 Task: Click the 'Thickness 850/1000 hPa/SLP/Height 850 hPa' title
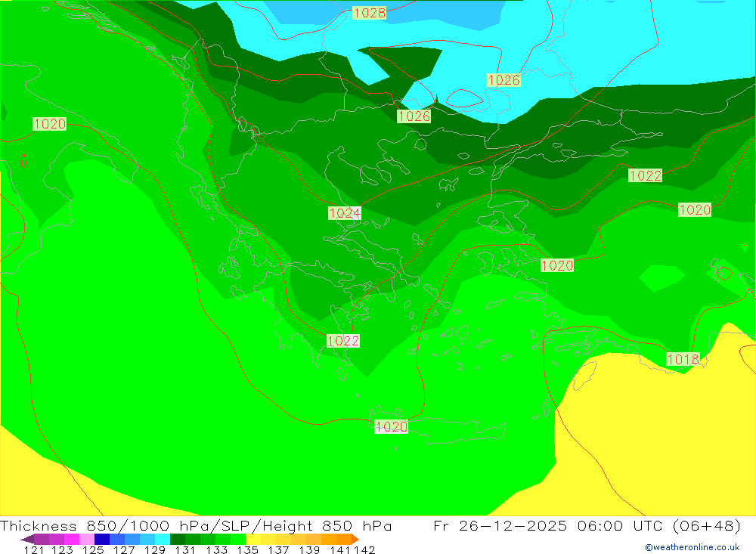click(x=196, y=526)
